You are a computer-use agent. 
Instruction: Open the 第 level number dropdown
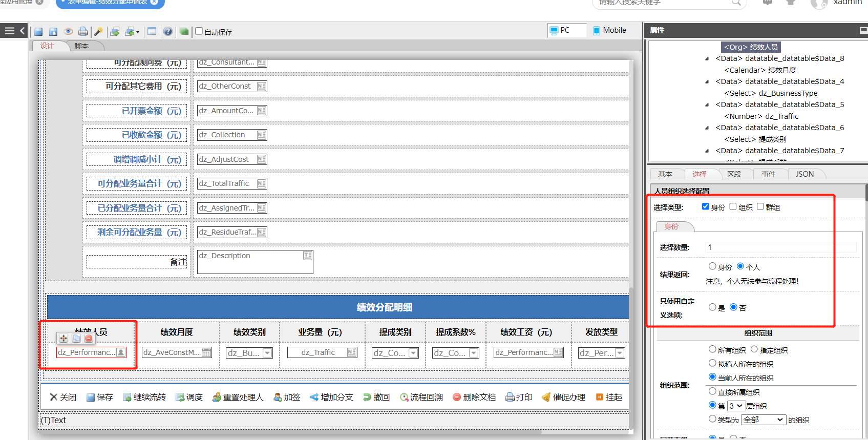tap(735, 406)
